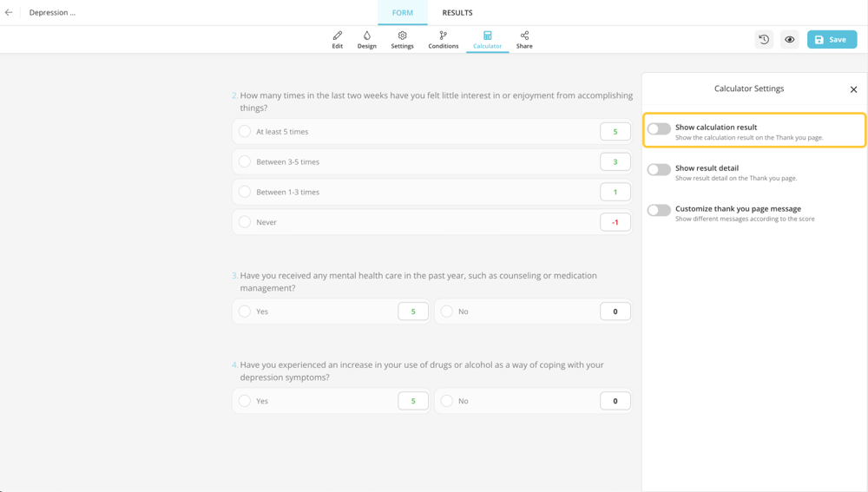The width and height of the screenshot is (868, 492).
Task: Edit score field for 'Never' option
Action: (615, 222)
